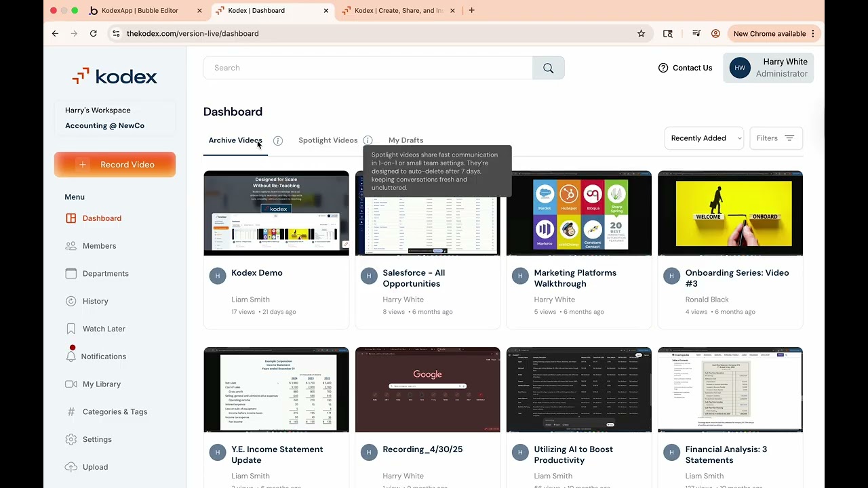Click Record Video button
The height and width of the screenshot is (488, 868).
115,165
